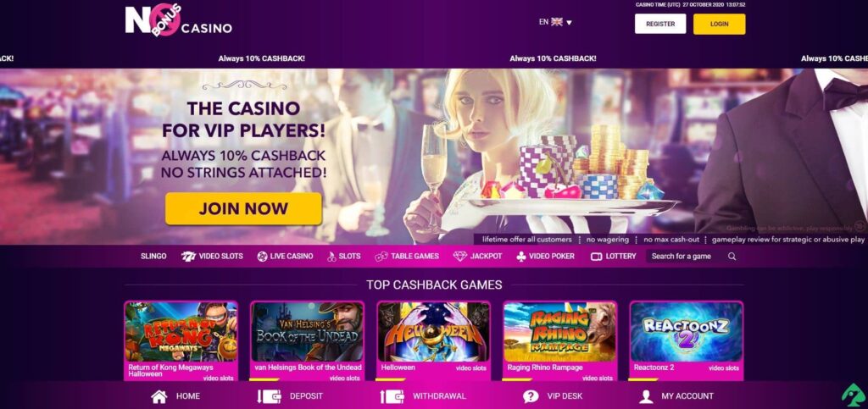Open the Reactoonz 2 game thumbnail
Viewport: 868px width, 409px height.
click(687, 332)
